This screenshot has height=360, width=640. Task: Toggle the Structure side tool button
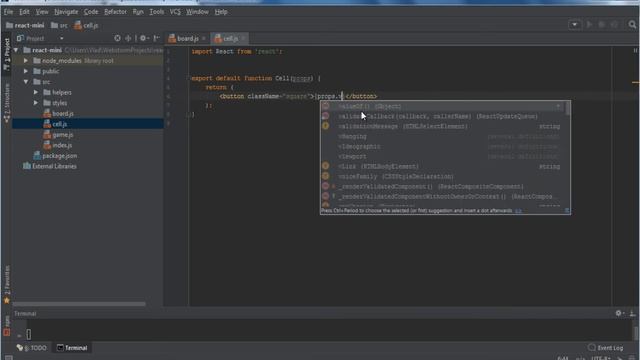7,103
